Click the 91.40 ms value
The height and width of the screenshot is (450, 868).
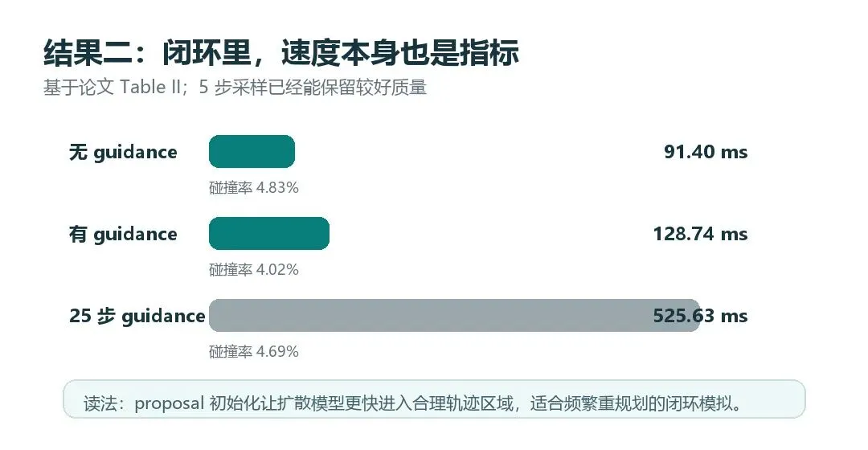[x=706, y=152]
